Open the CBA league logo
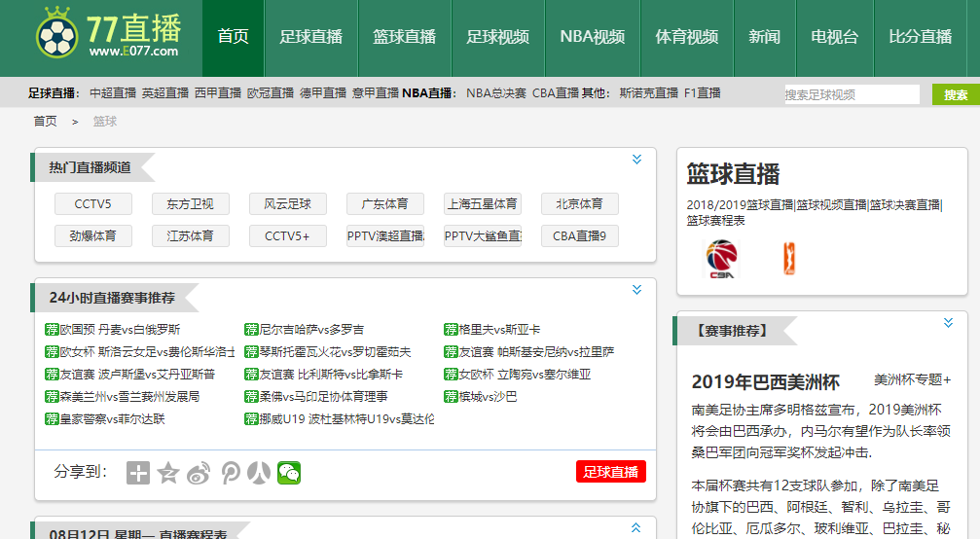 (x=721, y=259)
